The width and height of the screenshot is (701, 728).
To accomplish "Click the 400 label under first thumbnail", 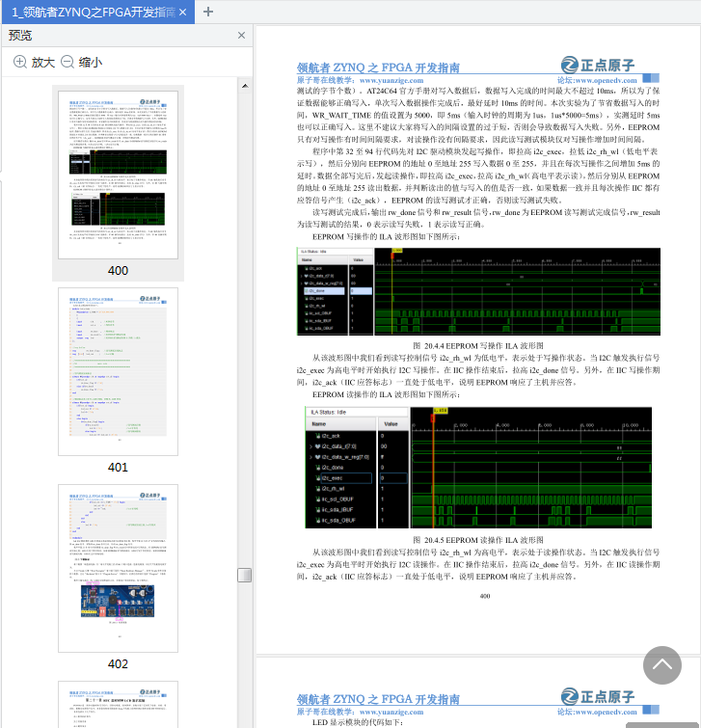I will point(118,271).
